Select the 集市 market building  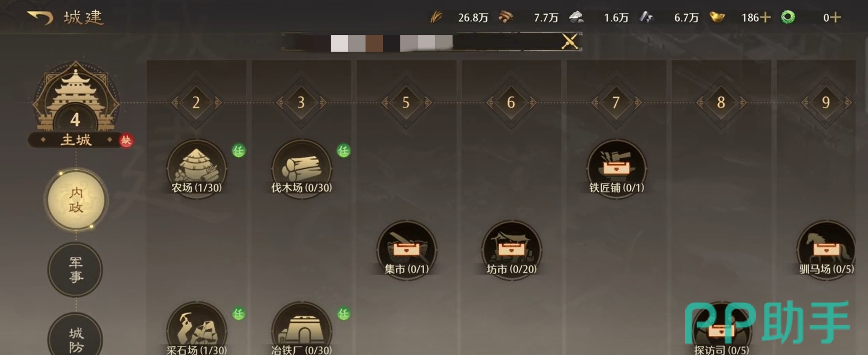coord(407,250)
